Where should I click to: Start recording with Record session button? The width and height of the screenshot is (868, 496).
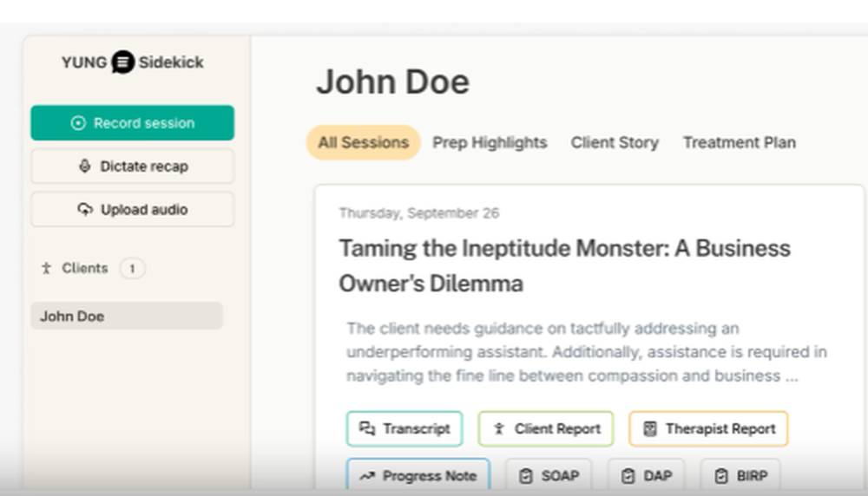[132, 123]
